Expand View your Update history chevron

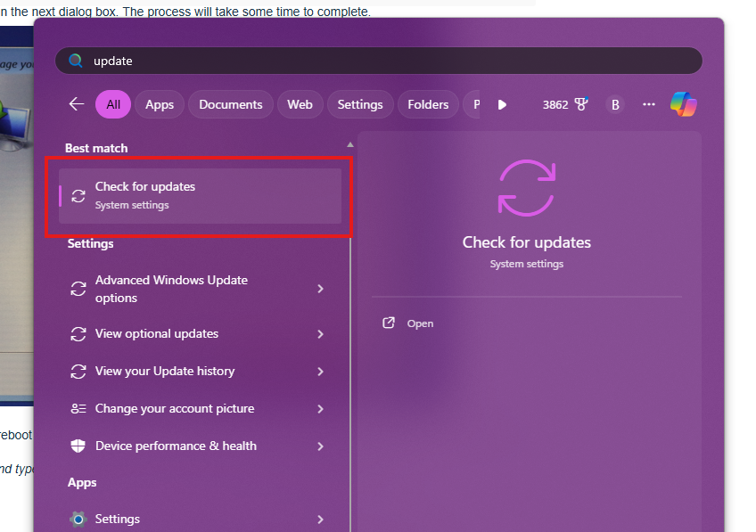[x=320, y=372]
